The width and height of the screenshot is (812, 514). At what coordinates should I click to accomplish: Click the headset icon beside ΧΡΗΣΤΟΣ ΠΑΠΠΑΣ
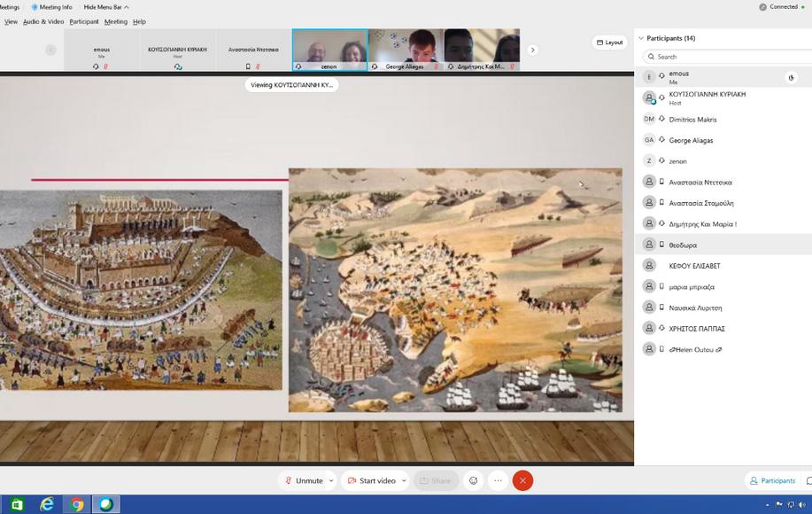pyautogui.click(x=661, y=328)
